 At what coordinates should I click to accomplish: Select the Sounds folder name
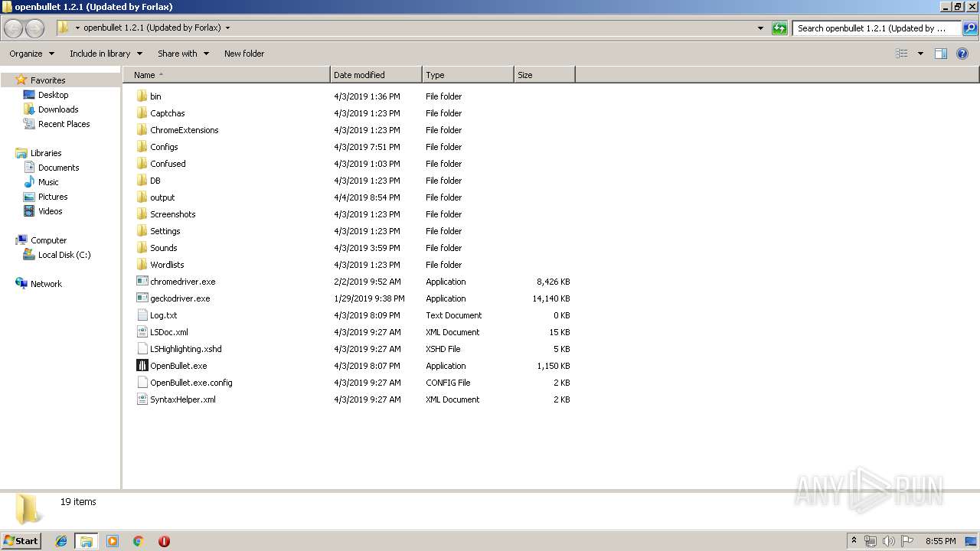164,248
